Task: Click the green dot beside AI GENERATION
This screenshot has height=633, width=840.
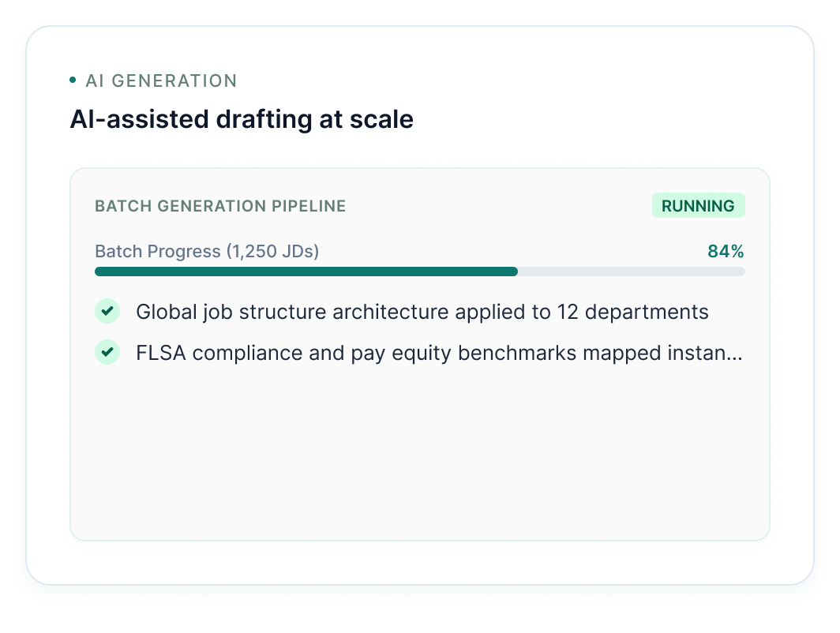Action: (73, 81)
